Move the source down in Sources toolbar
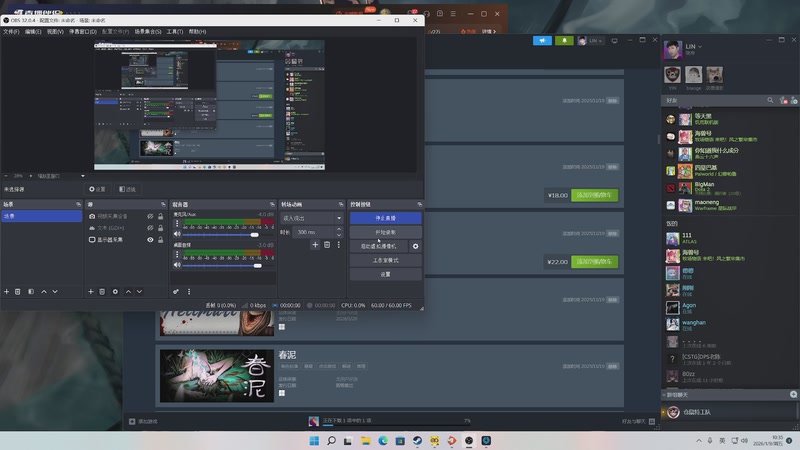800x450 pixels. tap(139, 291)
